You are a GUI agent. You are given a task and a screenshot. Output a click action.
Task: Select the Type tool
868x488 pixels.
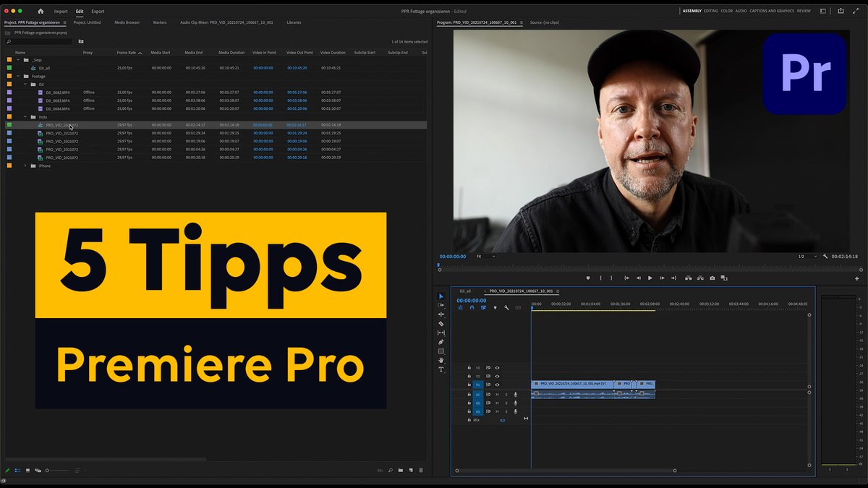point(441,369)
